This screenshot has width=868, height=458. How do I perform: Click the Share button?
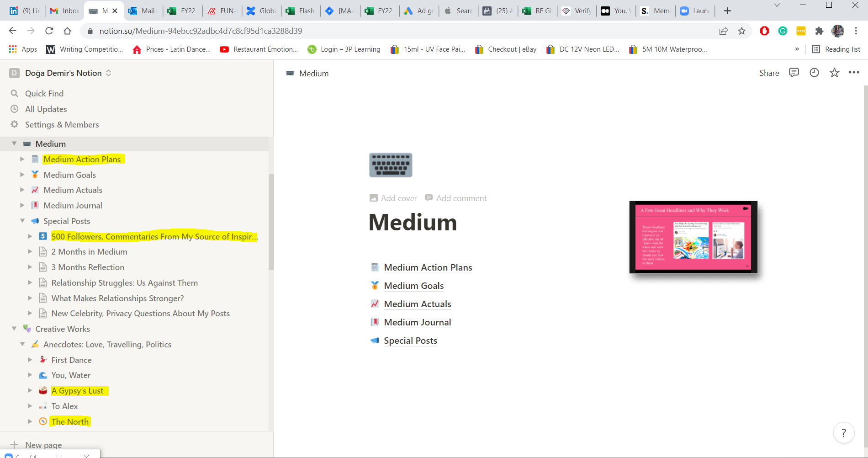[769, 73]
